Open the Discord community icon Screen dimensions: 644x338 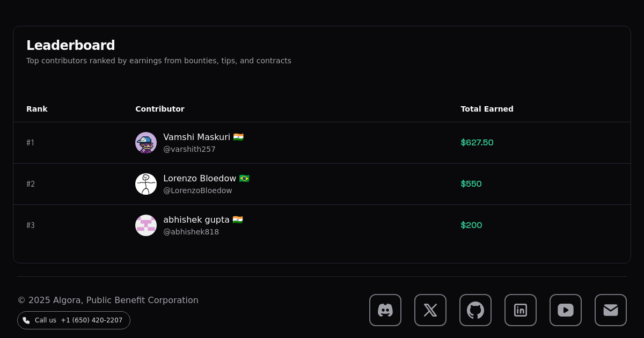point(385,310)
